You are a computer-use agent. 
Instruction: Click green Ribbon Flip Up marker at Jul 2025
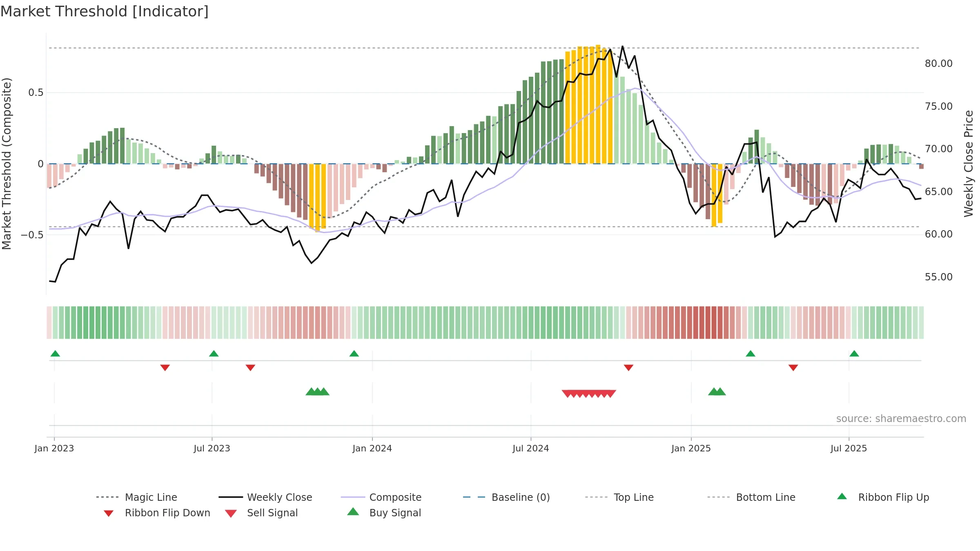point(854,353)
